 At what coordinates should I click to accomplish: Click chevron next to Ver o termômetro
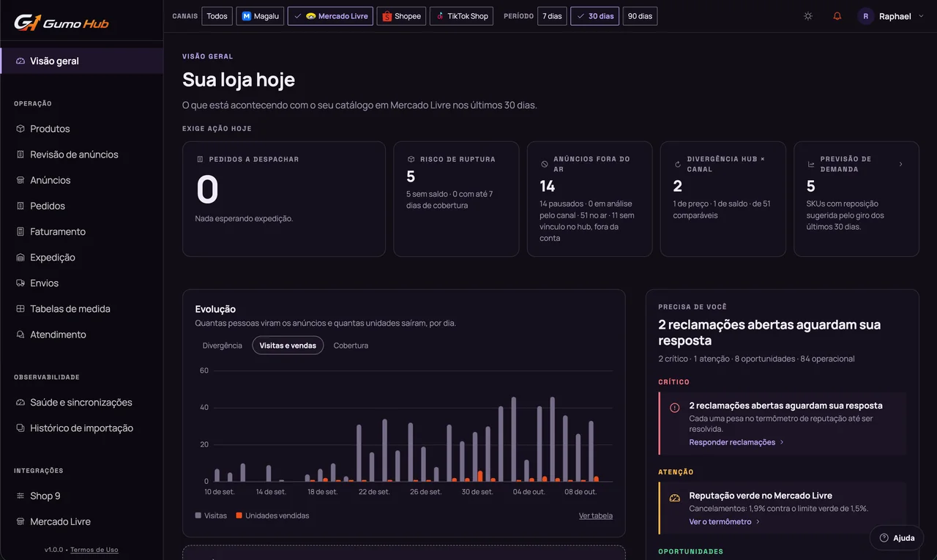[x=758, y=522]
